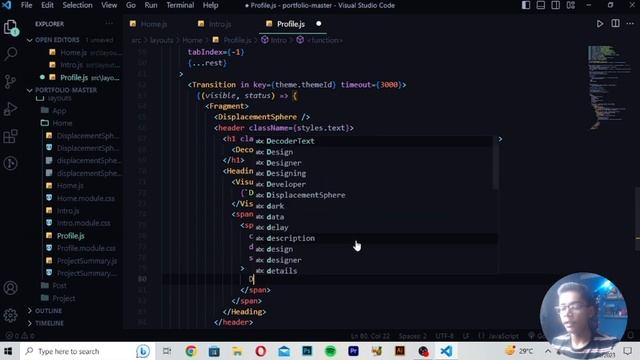Image resolution: width=640 pixels, height=360 pixels.
Task: Open editor More Actions ellipsis
Action: click(x=630, y=24)
